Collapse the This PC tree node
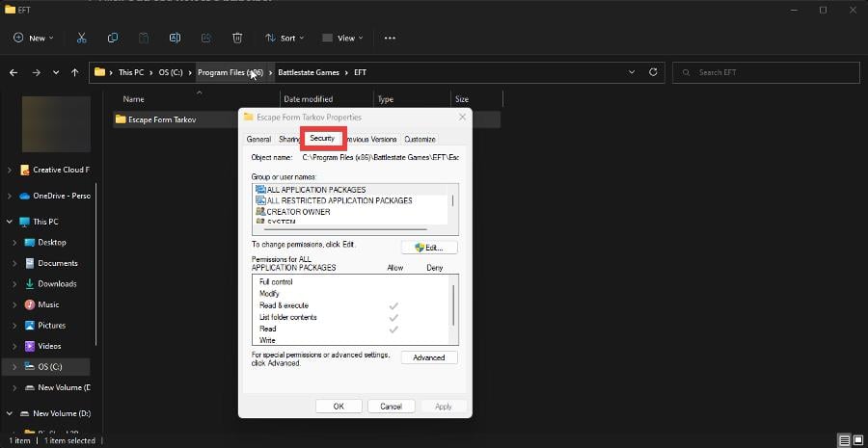Screen dimensions: 868x448 pyautogui.click(x=10, y=222)
